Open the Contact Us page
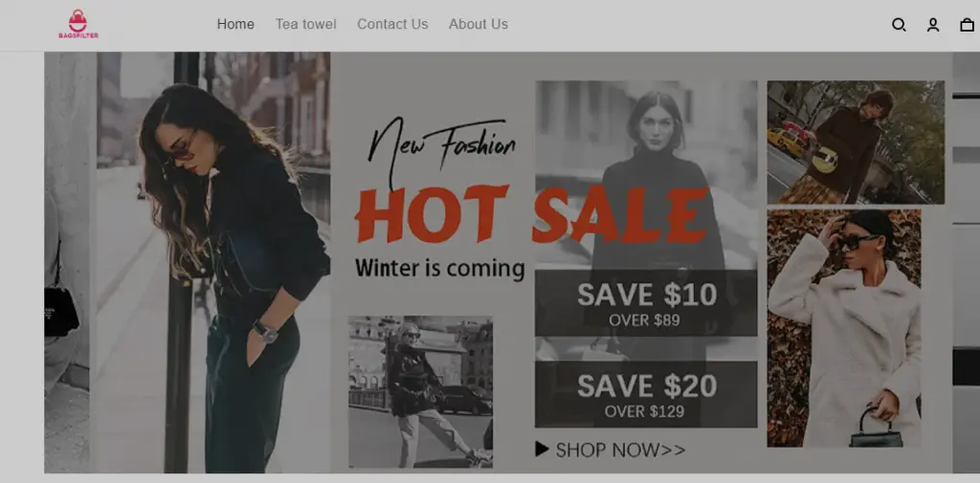 tap(392, 24)
